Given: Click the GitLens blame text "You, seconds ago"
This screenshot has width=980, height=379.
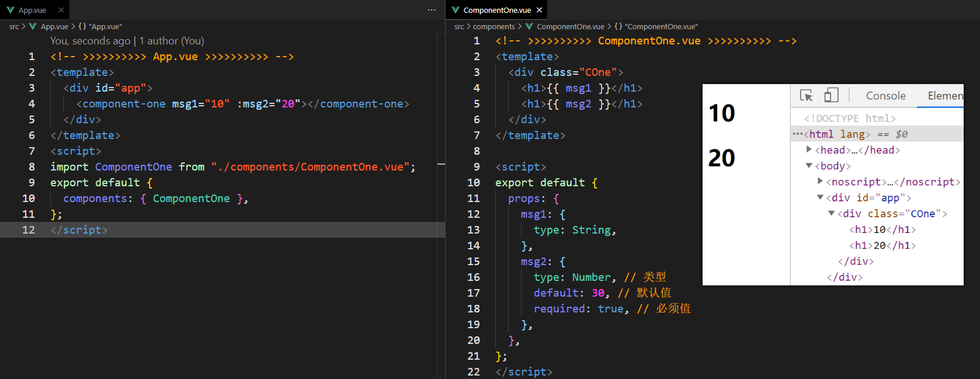Looking at the screenshot, I should click(x=90, y=41).
